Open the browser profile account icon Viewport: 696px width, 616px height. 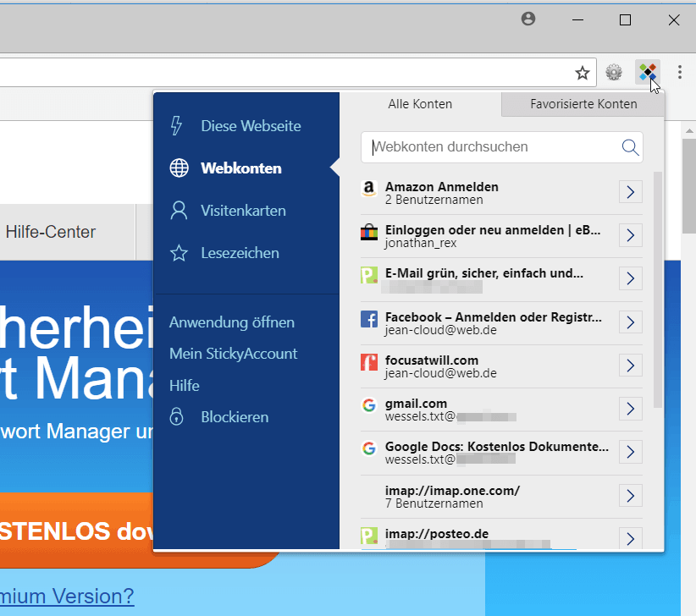[x=528, y=19]
